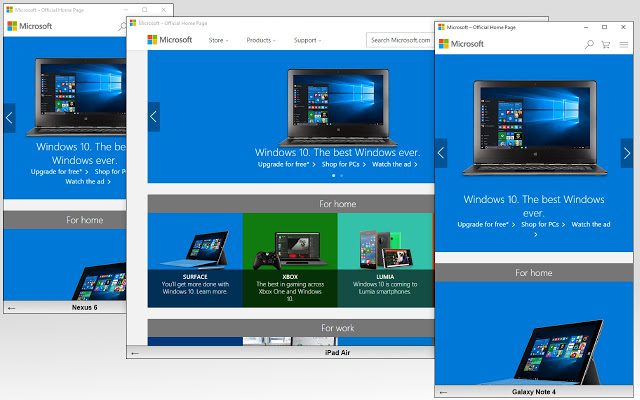Click Watch the ad link in Nexus 6 window
Screen dimensions: 640x400
pyautogui.click(x=88, y=182)
